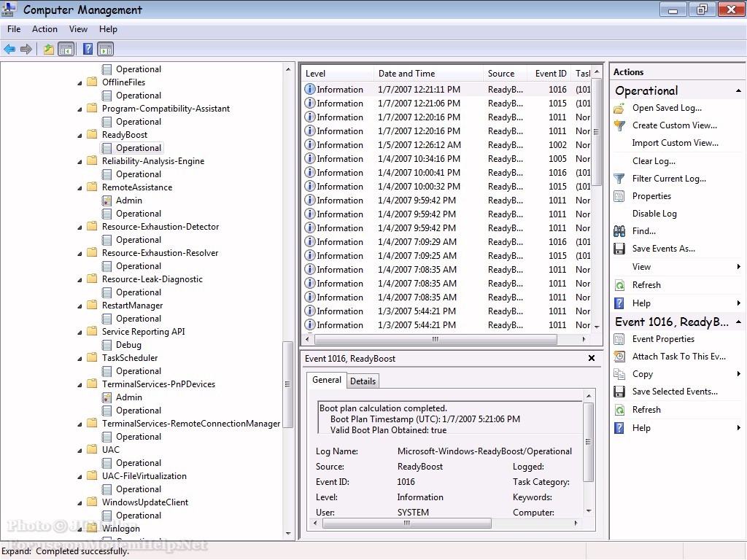Select the 1/4/2007 7:09:29 AM event row
Screen dimensions: 747x560
(x=447, y=242)
